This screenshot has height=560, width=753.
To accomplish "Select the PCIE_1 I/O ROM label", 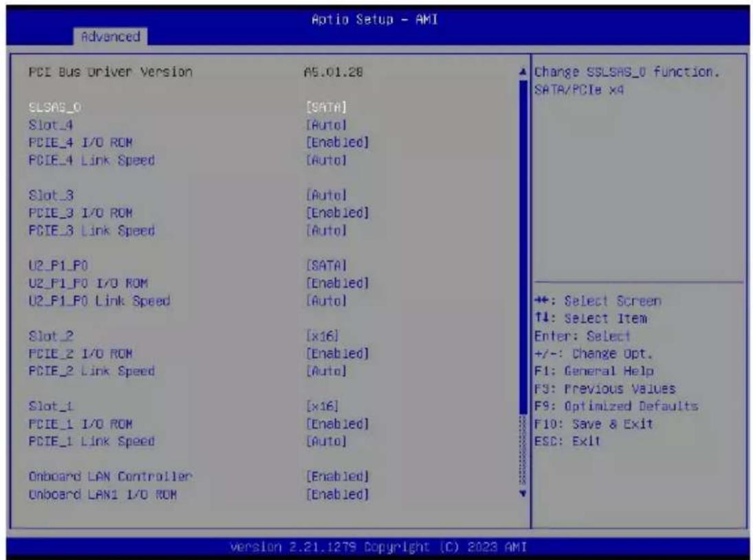I will pos(80,424).
